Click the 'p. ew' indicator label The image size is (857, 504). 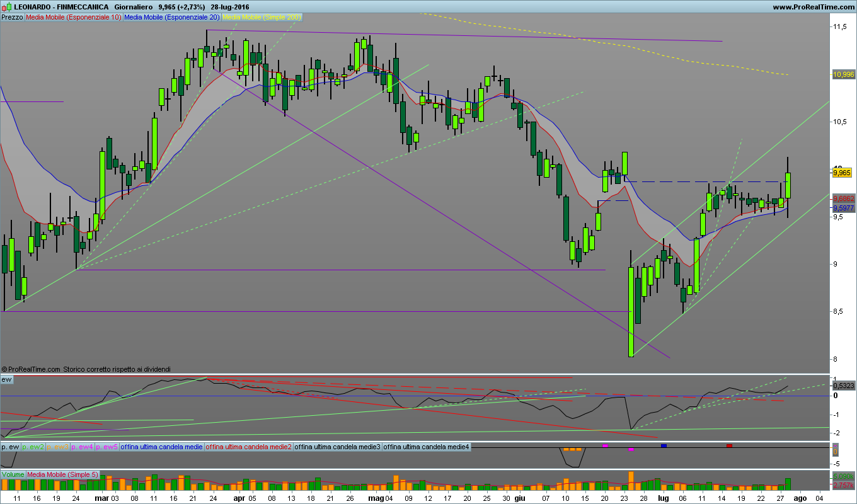(x=10, y=447)
